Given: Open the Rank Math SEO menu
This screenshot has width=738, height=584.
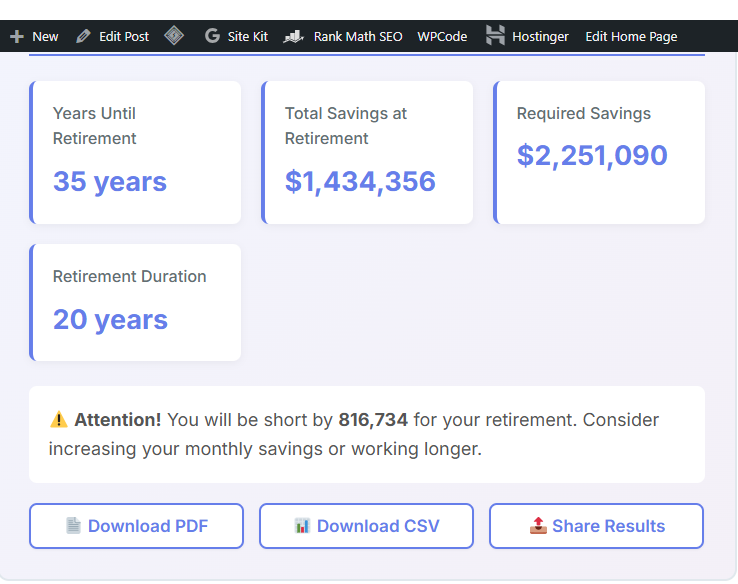Looking at the screenshot, I should [357, 37].
